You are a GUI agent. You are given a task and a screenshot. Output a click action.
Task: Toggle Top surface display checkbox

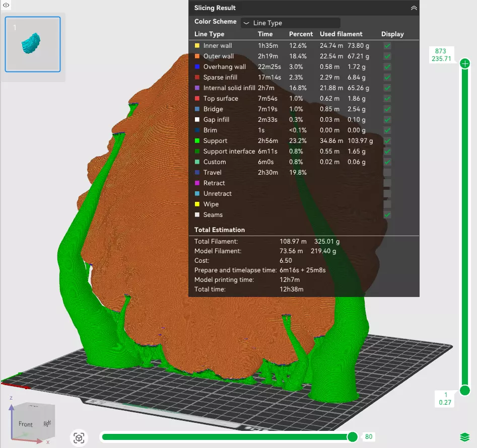[x=387, y=99]
